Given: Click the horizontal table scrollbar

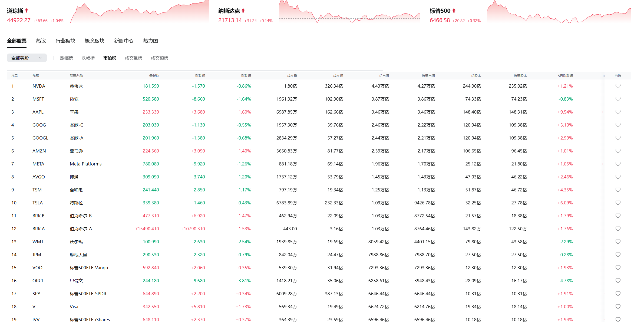Looking at the screenshot, I should click(x=195, y=70).
